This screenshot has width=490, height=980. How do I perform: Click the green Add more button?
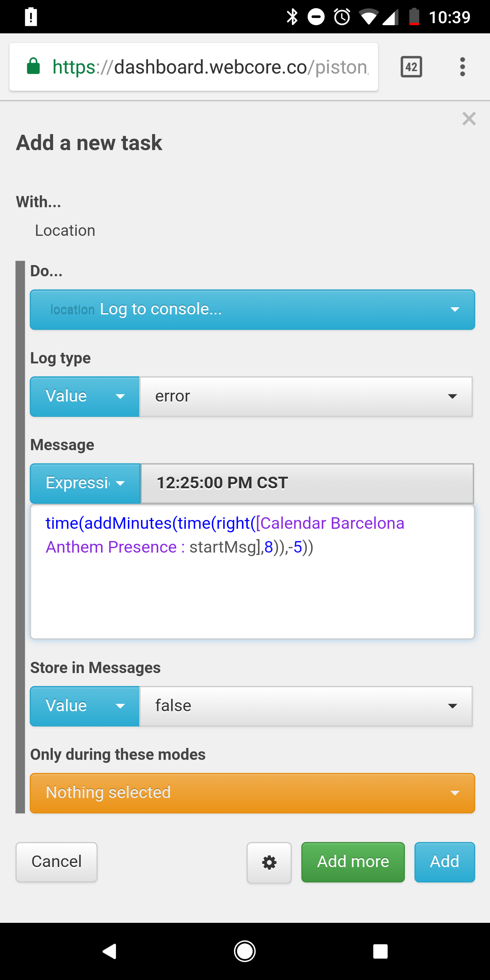(x=353, y=862)
